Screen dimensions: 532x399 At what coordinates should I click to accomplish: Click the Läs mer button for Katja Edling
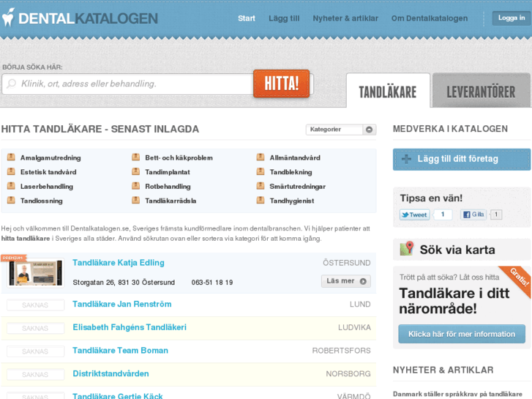point(346,281)
